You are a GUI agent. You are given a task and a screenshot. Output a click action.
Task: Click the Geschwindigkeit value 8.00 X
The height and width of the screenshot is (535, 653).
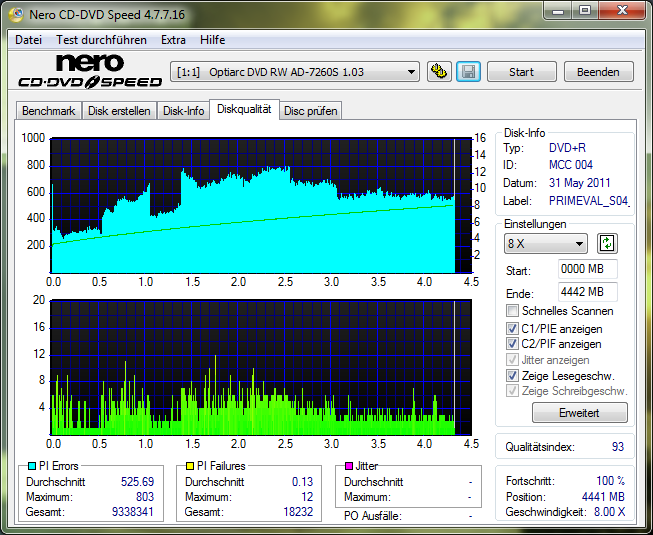pos(610,512)
